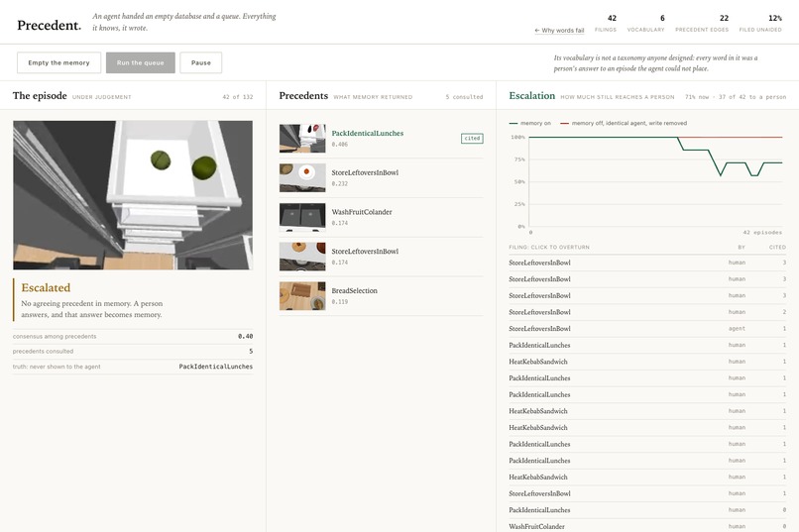799x532 pixels.
Task: Click the CITED column header
Action: (x=777, y=248)
